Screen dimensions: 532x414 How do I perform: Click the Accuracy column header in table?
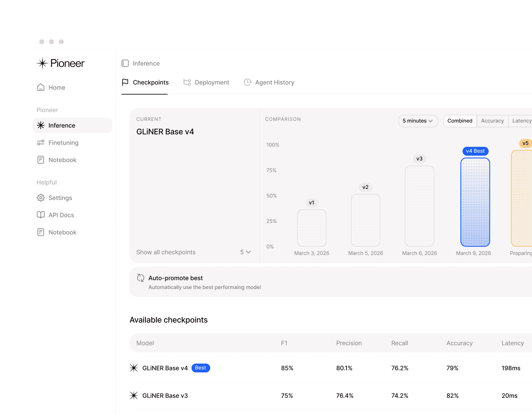pos(460,343)
